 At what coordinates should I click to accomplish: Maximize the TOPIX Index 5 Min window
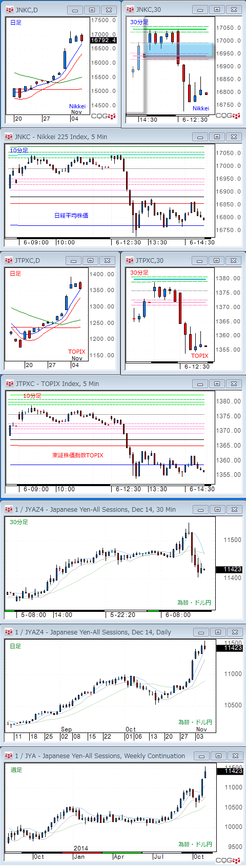tap(217, 384)
